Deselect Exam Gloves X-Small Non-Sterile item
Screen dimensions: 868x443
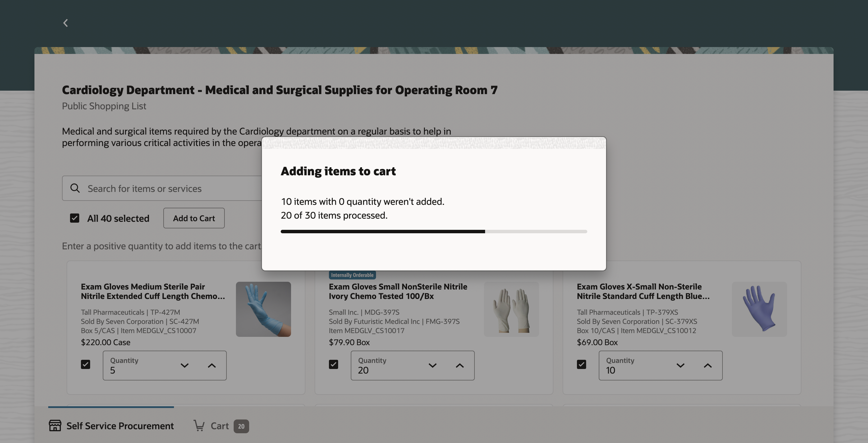[x=582, y=364]
